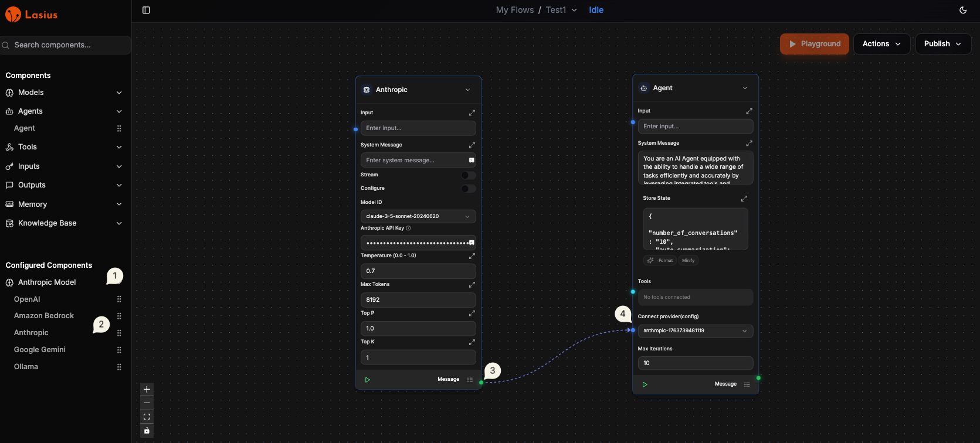Expand the Outputs category
The height and width of the screenshot is (443, 980).
tap(119, 185)
